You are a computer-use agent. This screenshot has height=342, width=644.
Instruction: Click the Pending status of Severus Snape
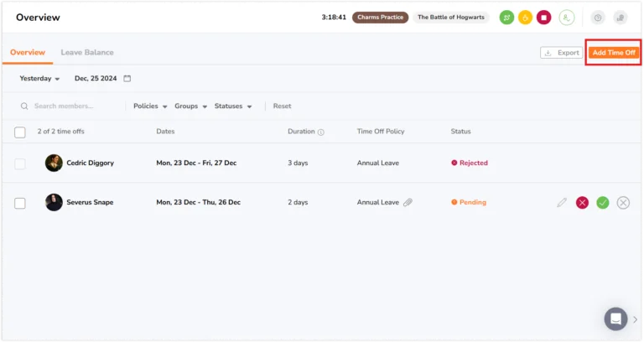(x=469, y=202)
